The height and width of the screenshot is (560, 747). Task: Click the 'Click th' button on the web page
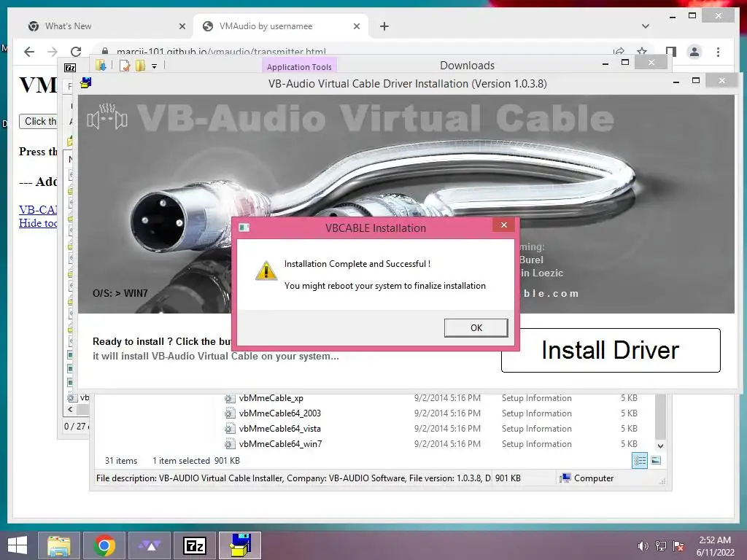pos(38,122)
